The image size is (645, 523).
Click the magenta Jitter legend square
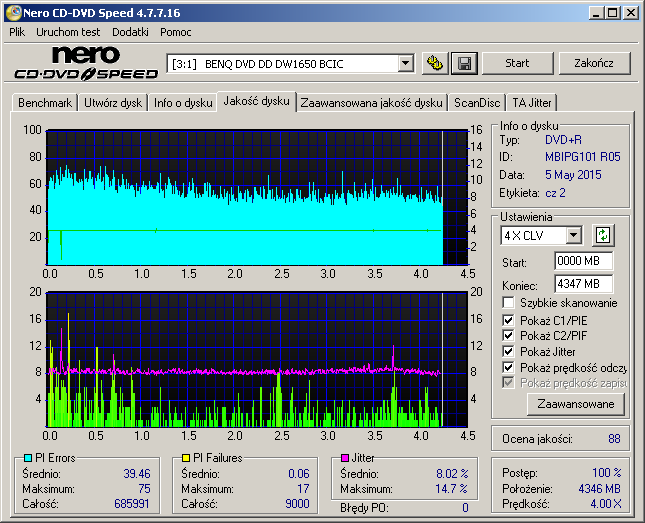[345, 458]
